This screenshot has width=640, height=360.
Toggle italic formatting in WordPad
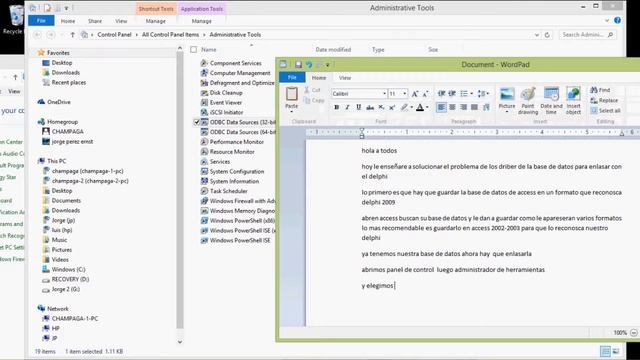point(347,107)
